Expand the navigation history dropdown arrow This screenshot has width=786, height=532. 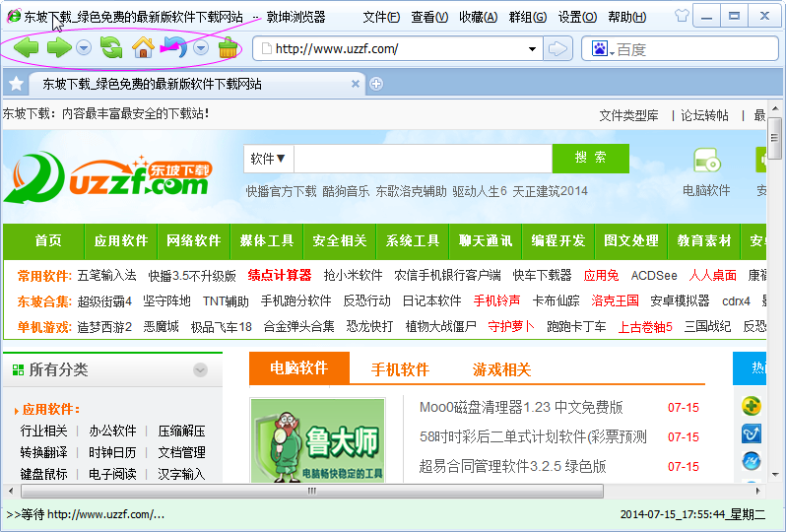[x=84, y=48]
